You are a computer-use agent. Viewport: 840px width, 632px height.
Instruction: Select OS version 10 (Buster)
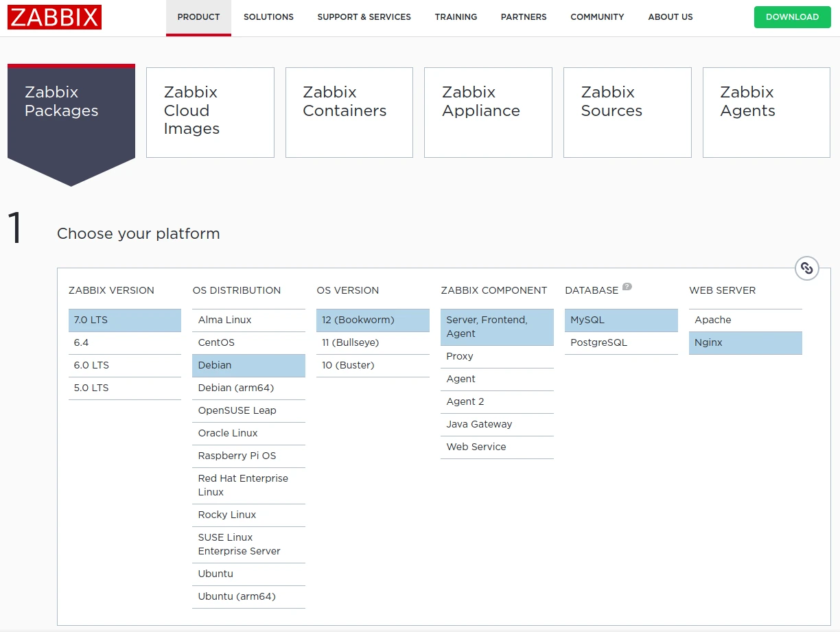[373, 366]
